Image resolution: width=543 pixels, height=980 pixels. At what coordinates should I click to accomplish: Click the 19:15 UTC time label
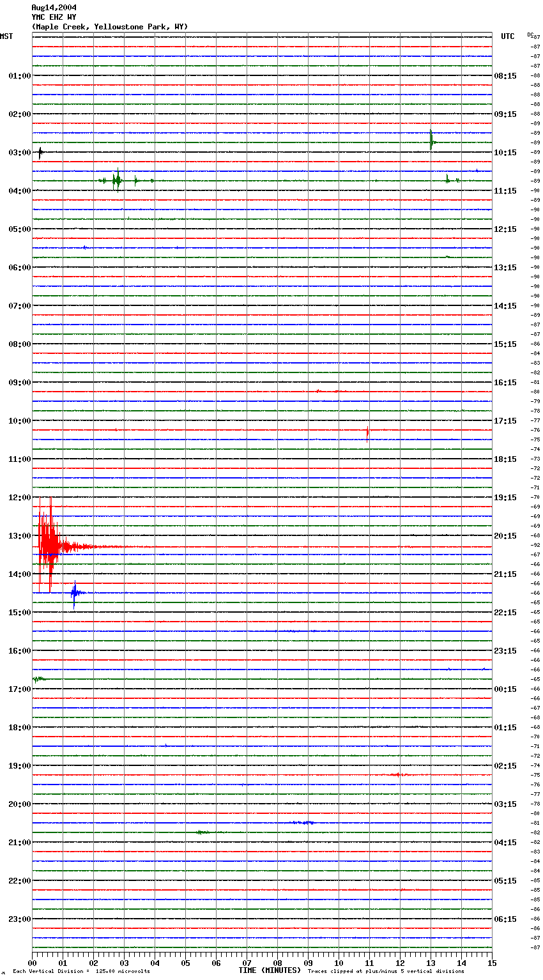[x=505, y=498]
